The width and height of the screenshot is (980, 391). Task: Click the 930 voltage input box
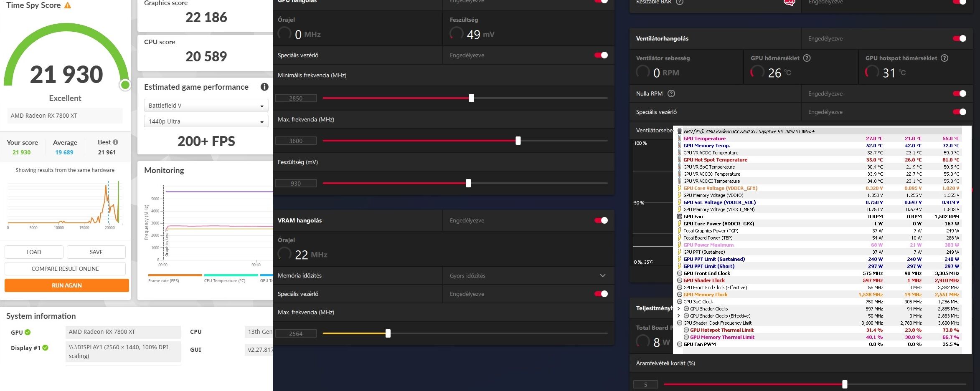click(x=296, y=184)
